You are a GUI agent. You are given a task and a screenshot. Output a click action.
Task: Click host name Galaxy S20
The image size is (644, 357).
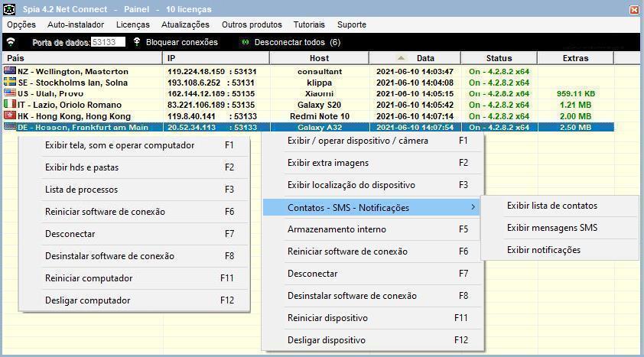click(x=320, y=105)
